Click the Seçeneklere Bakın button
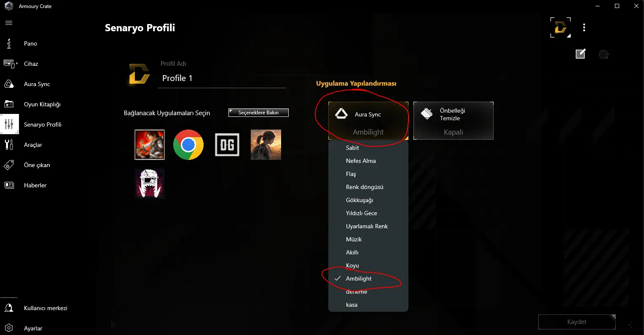This screenshot has width=644, height=335. pos(258,113)
